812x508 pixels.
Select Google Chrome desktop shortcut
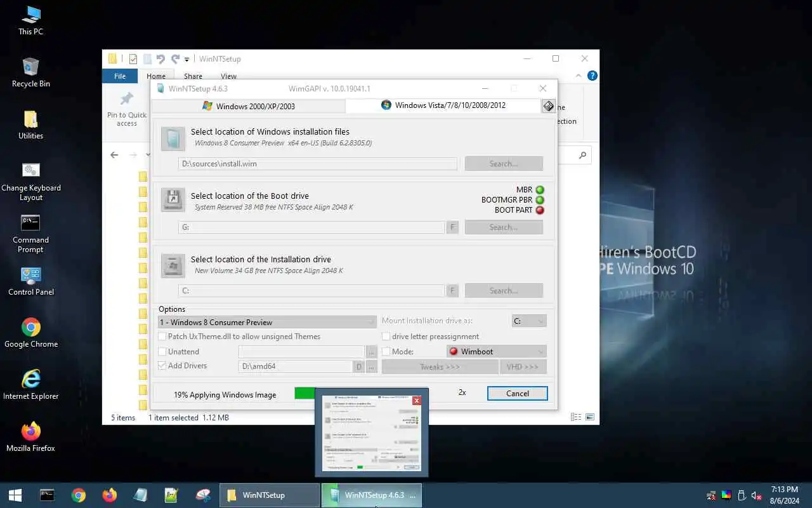[30, 333]
